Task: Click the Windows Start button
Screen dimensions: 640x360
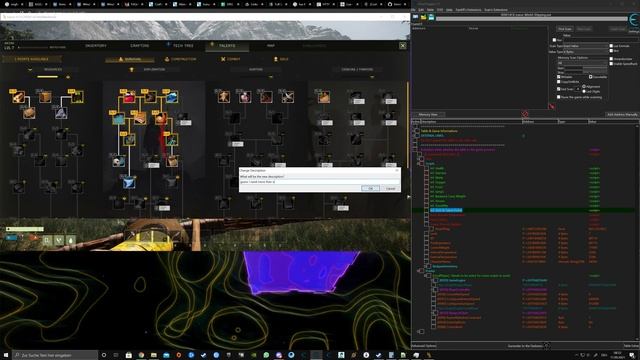Action: tap(6, 355)
